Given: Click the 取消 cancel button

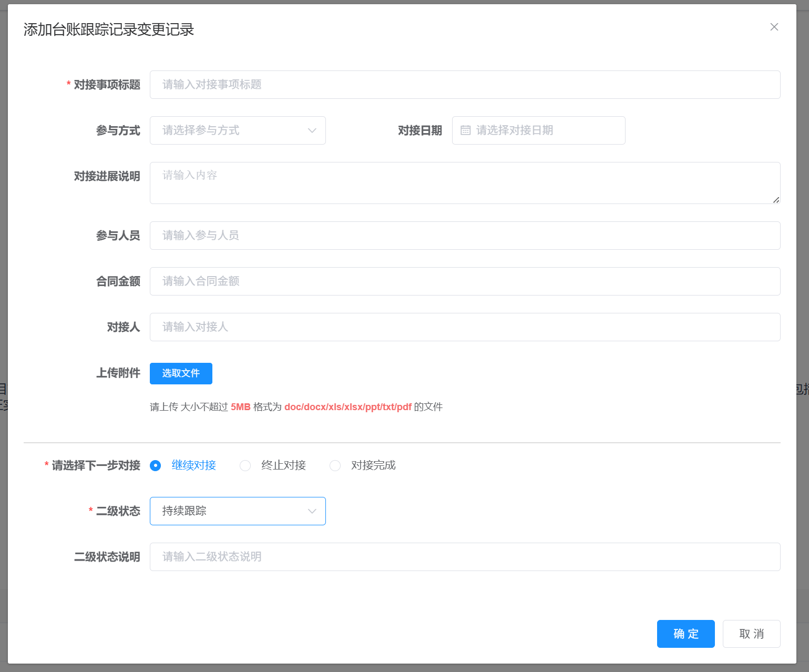Looking at the screenshot, I should click(x=751, y=634).
